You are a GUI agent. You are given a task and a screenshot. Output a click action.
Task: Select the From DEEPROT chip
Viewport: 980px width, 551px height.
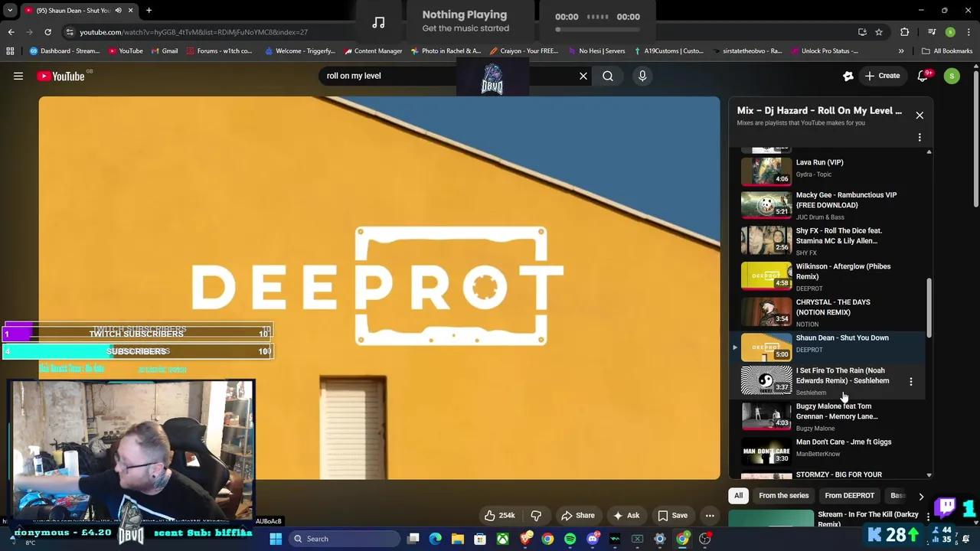pos(849,496)
